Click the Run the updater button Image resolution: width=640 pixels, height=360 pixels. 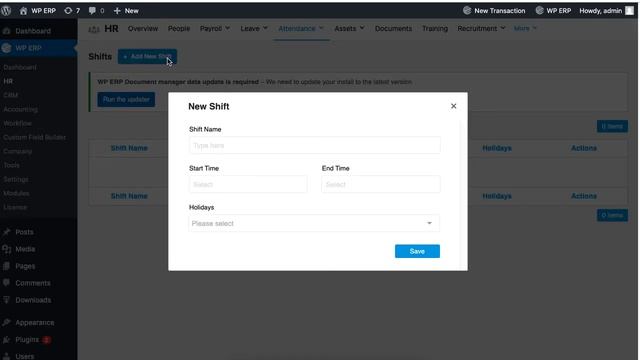tap(126, 99)
